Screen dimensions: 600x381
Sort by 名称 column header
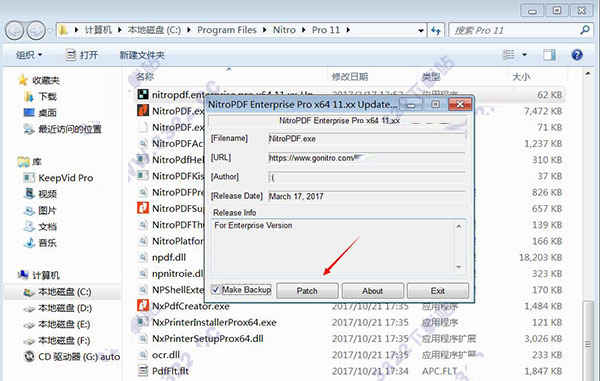tap(145, 77)
